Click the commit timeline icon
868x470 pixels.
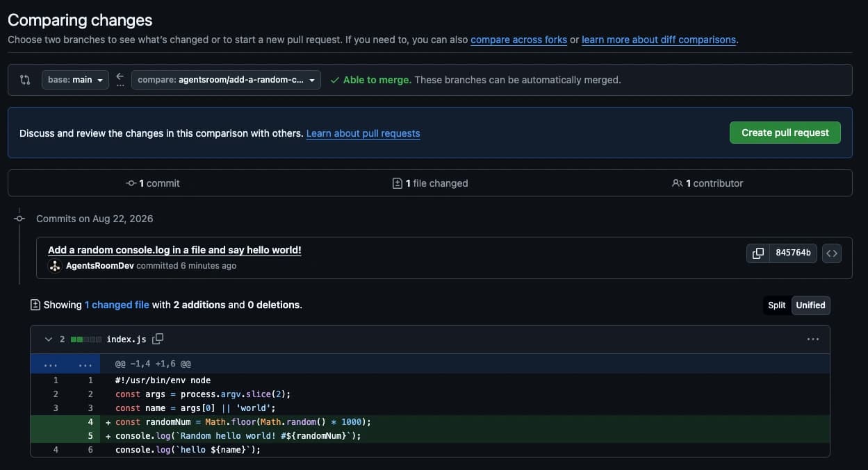(x=19, y=219)
